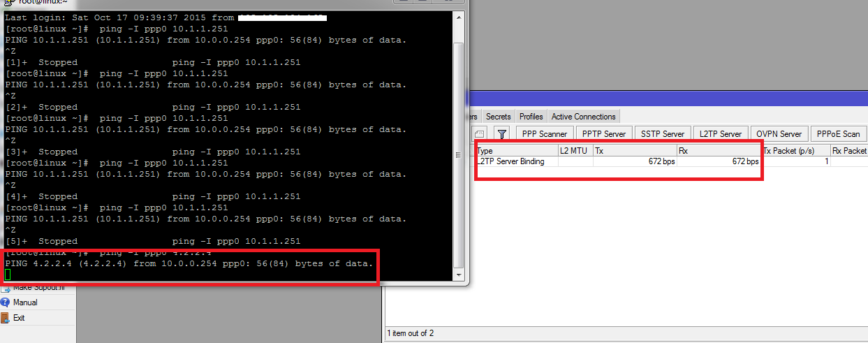Open the PPP Scanner
The width and height of the screenshot is (868, 343).
545,134
